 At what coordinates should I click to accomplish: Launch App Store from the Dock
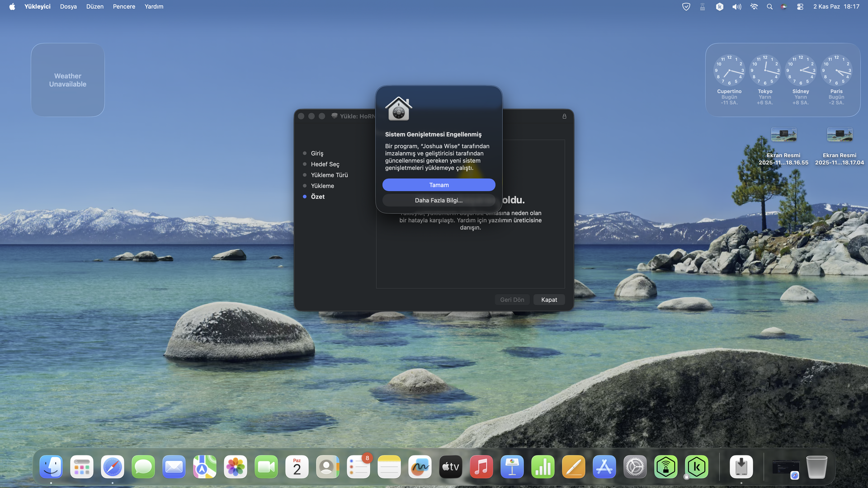coord(604,467)
